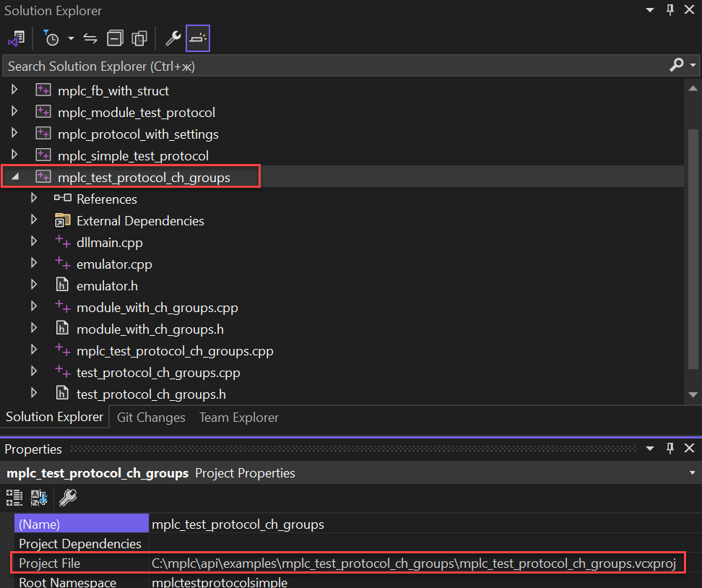
Task: Open Properties wrench in Solution Explorer toolbar
Action: click(x=173, y=38)
